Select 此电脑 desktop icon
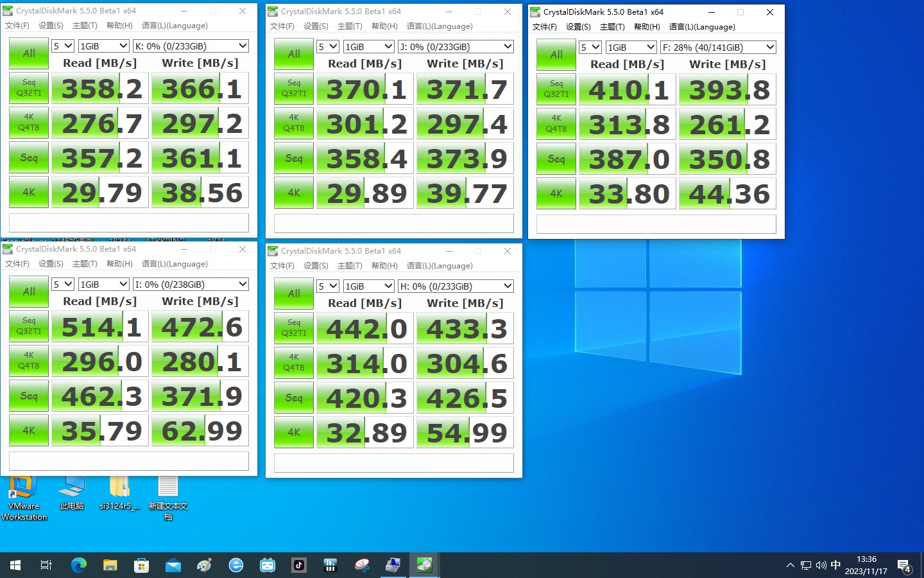 [72, 494]
